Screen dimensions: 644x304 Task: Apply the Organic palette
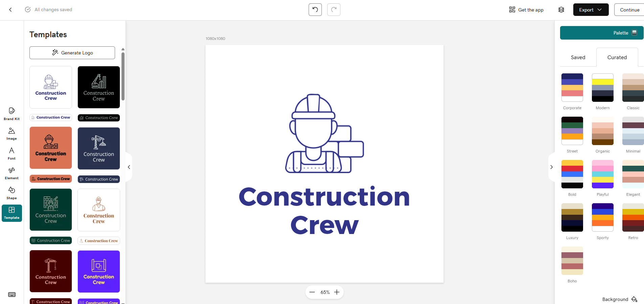coord(603,131)
